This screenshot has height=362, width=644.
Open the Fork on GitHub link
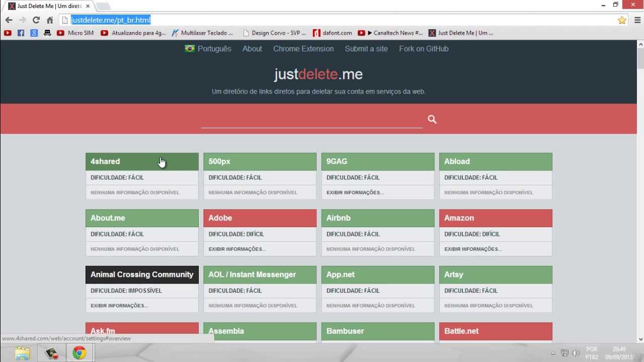(x=424, y=49)
